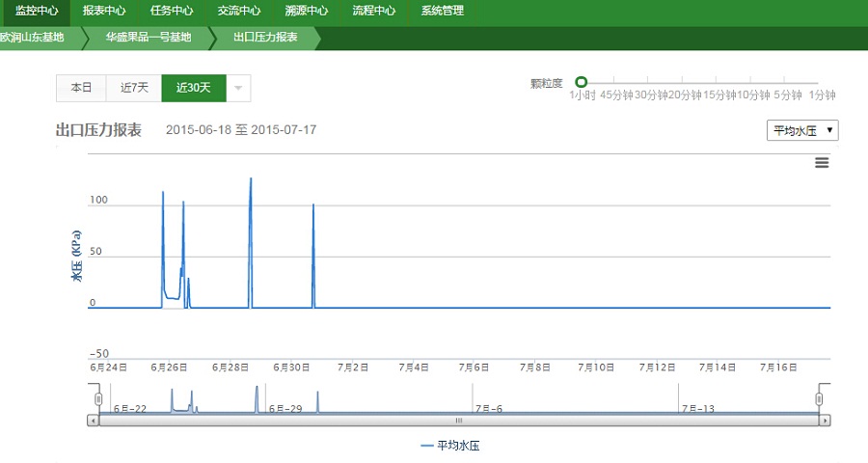Click the scrollbar right arrow button
This screenshot has width=868, height=463.
[x=825, y=421]
